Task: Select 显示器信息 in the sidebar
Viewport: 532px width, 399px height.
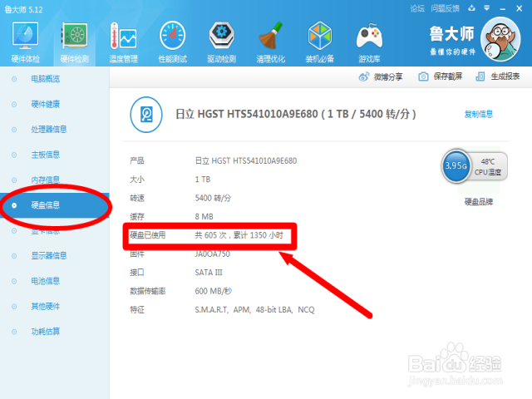Action: click(x=49, y=255)
